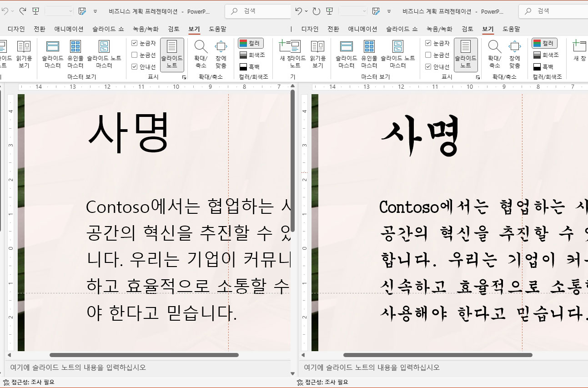
Task: Click save icon in left window title bar
Action: click(82, 10)
